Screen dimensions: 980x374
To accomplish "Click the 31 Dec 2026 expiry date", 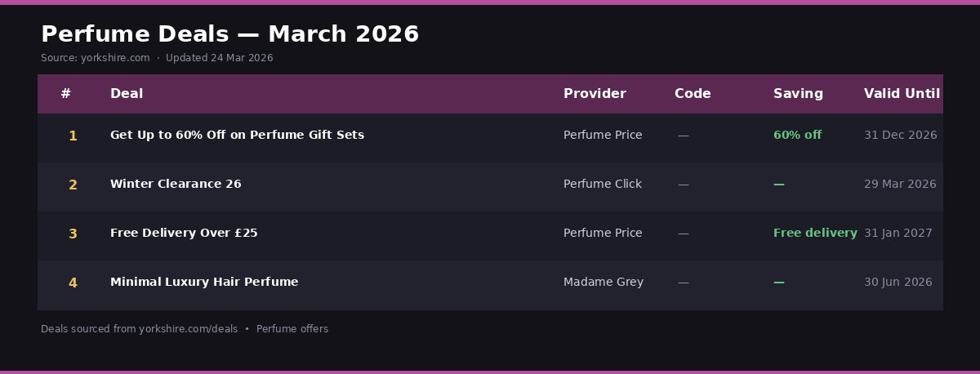I will [900, 135].
